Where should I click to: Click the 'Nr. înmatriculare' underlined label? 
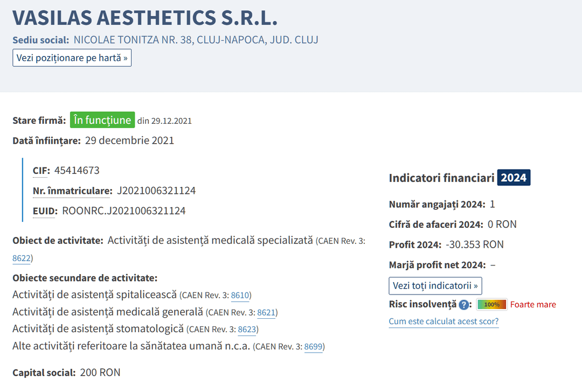coord(72,191)
